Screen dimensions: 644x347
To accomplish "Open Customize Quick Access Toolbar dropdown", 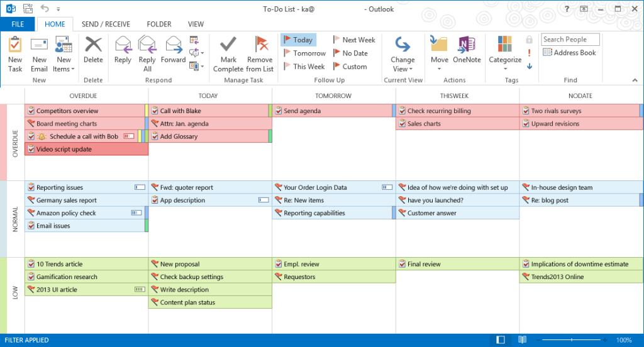I will [58, 9].
